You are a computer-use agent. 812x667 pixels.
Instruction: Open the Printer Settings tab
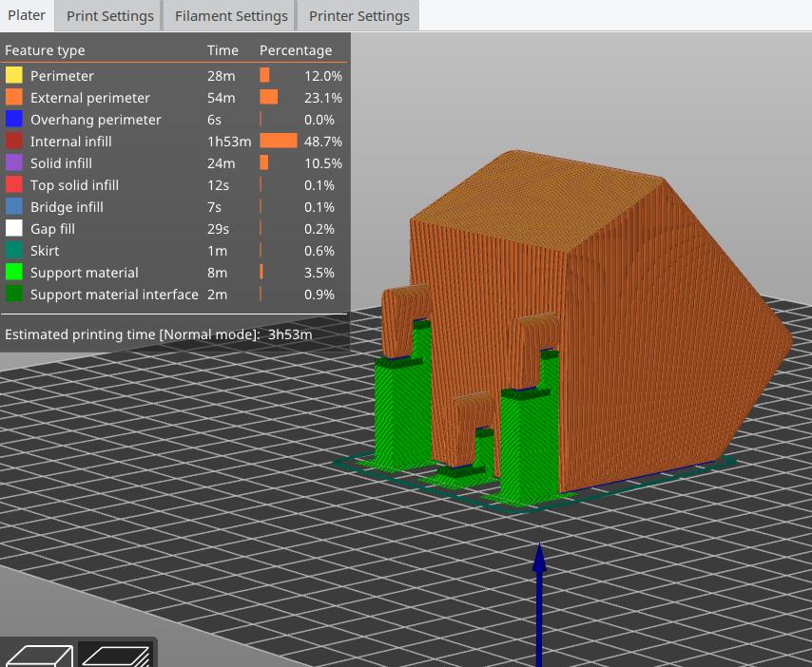click(358, 16)
